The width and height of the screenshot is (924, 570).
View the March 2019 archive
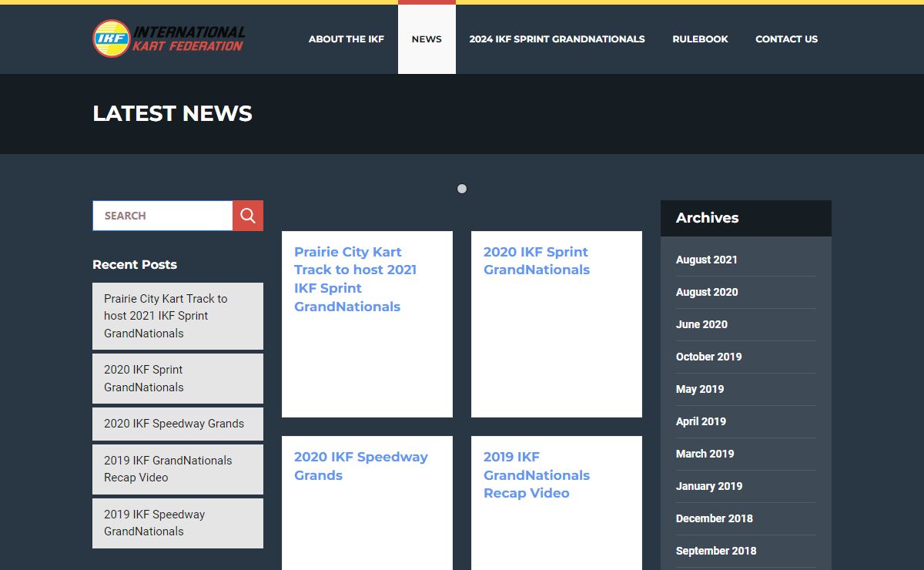(x=705, y=454)
